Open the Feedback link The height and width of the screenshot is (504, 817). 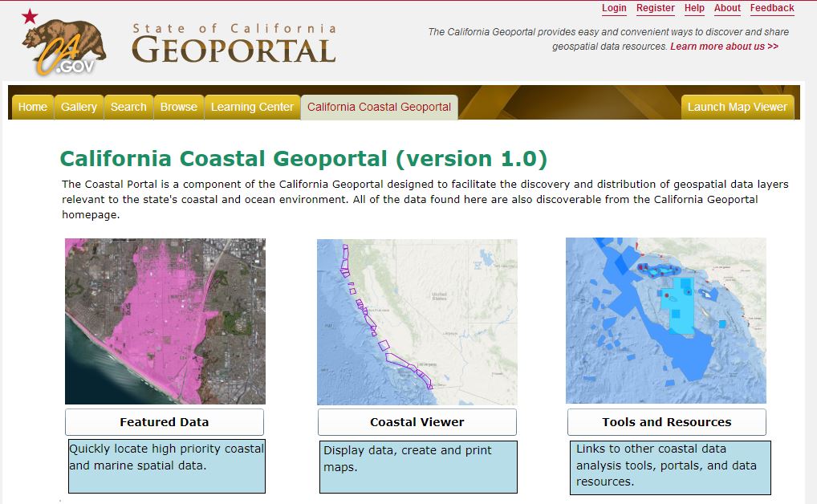pyautogui.click(x=772, y=8)
